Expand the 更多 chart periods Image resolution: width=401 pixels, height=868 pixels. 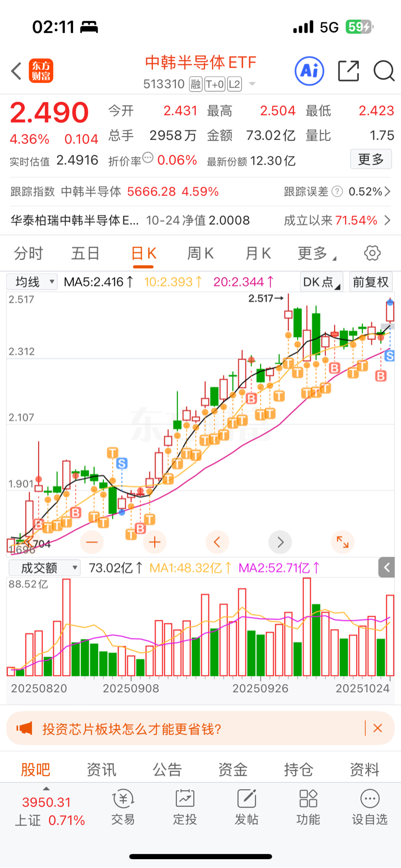tap(316, 254)
